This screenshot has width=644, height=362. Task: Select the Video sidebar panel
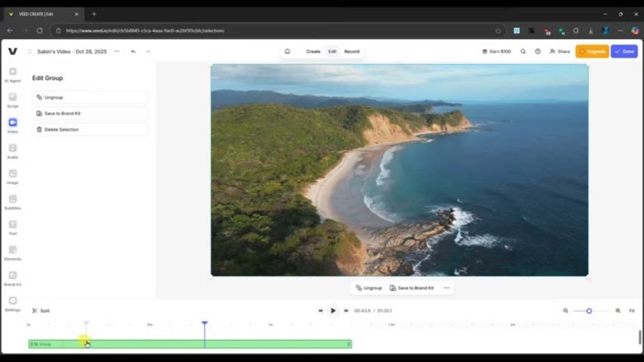(x=13, y=126)
